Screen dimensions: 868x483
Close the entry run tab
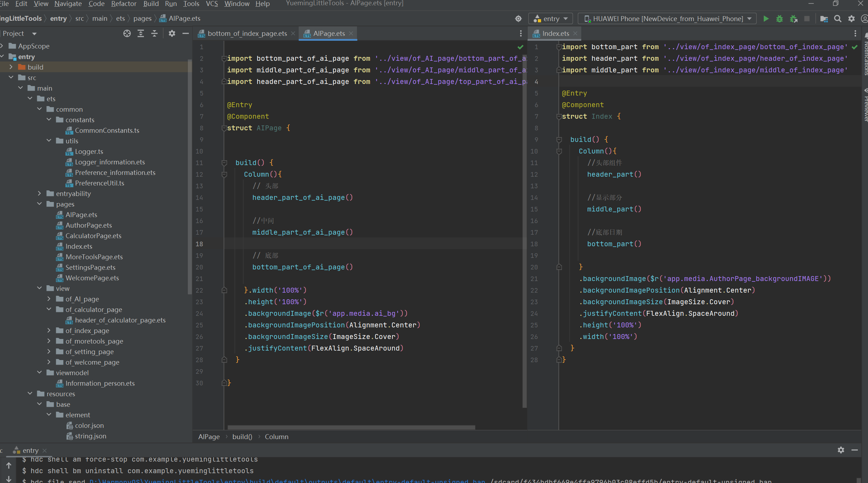click(x=45, y=450)
